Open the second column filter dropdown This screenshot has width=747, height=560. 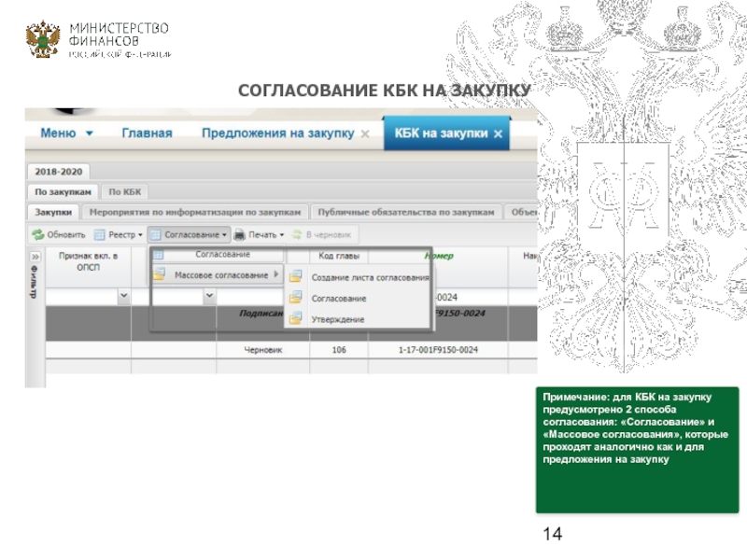click(209, 296)
